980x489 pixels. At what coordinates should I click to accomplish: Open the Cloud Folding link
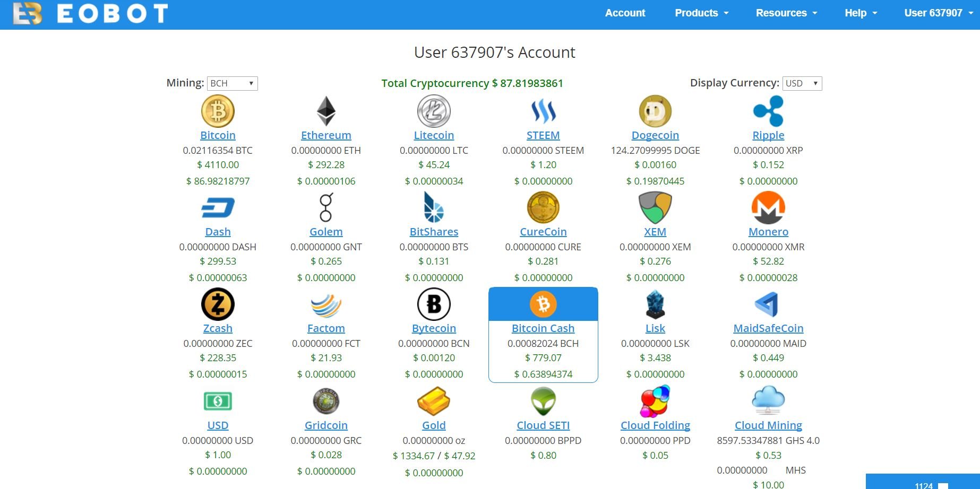[655, 425]
